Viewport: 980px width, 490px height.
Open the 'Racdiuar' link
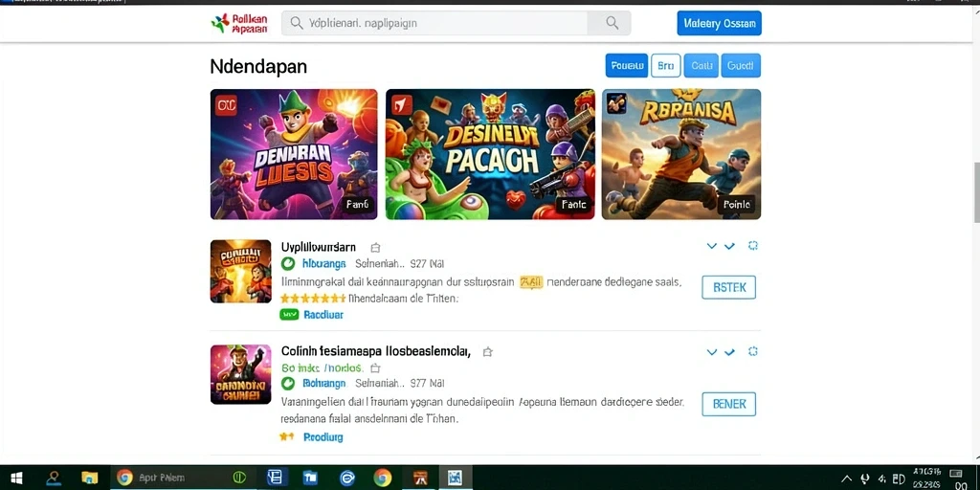(323, 315)
